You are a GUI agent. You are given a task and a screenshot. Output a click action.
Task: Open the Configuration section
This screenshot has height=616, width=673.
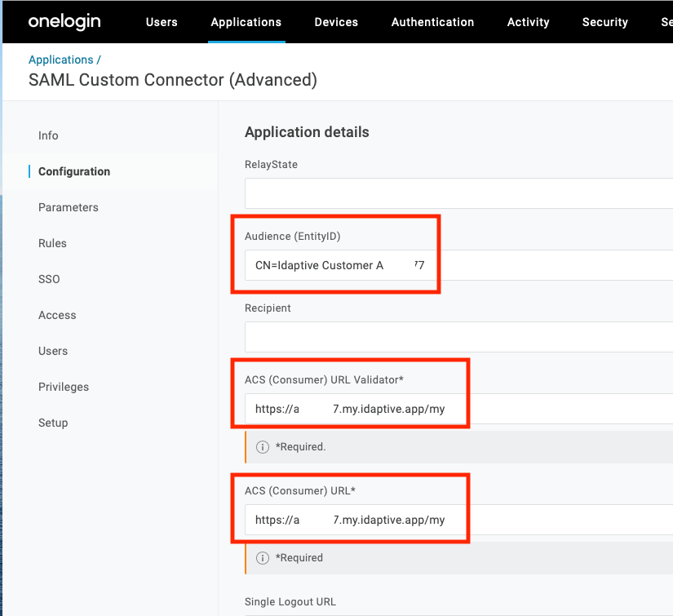(73, 171)
